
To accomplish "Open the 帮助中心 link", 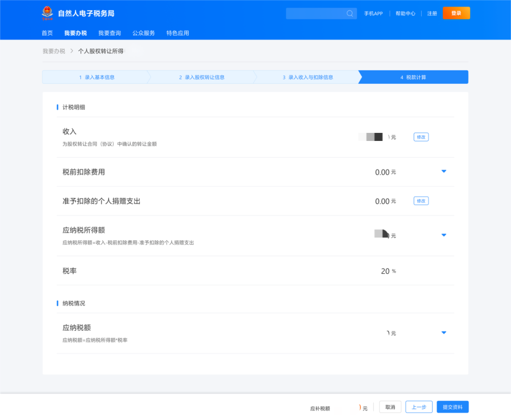I will 405,14.
